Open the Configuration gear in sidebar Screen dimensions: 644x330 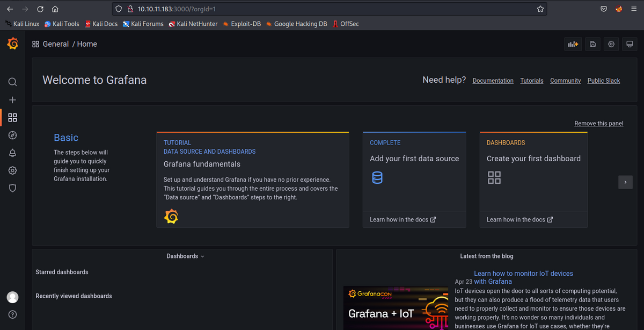click(12, 170)
